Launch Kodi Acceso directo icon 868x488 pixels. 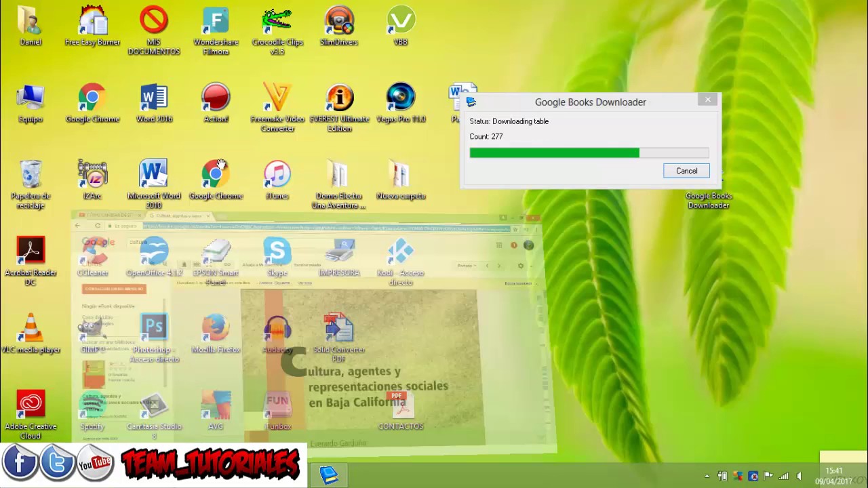click(401, 261)
